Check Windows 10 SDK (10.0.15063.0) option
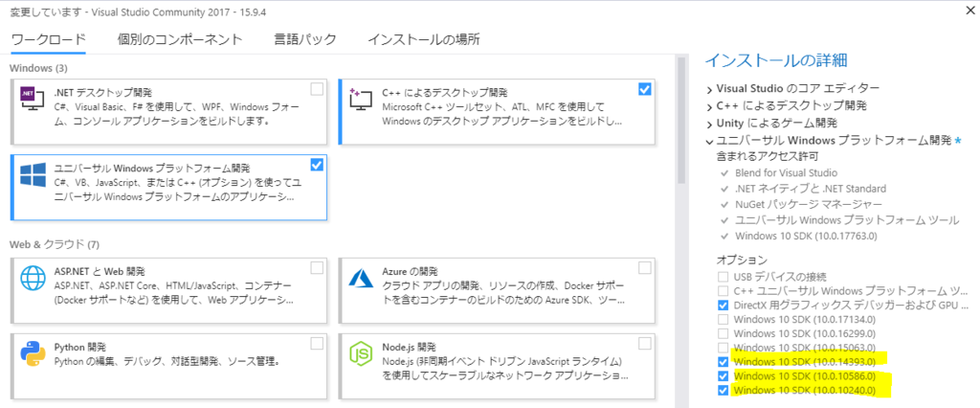The image size is (980, 408). [724, 348]
